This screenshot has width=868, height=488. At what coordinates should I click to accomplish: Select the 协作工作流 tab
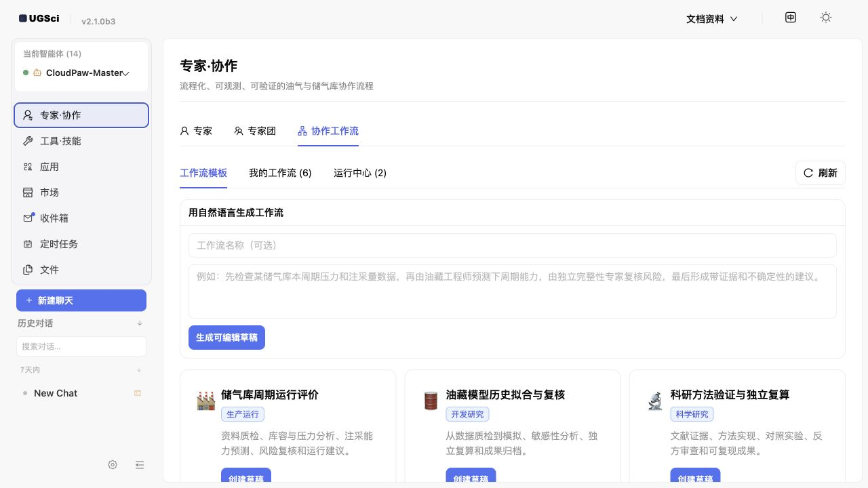328,131
